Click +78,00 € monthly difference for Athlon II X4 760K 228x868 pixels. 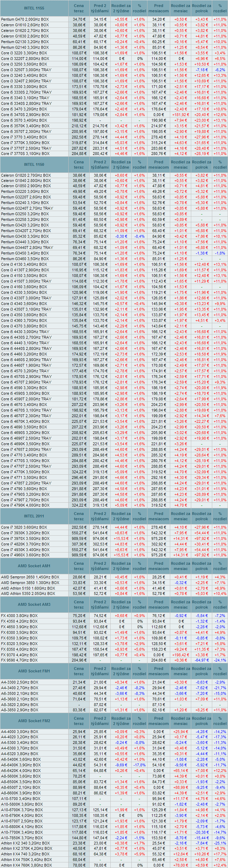[181, 865]
